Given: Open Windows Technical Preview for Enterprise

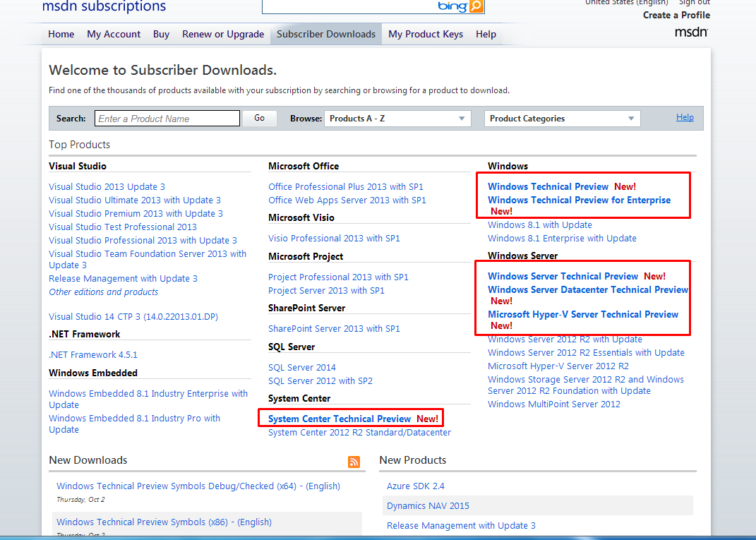Looking at the screenshot, I should pyautogui.click(x=579, y=200).
